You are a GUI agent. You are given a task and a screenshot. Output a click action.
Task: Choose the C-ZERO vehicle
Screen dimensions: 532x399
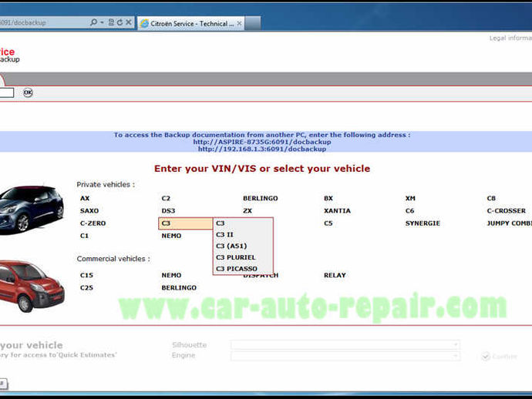(93, 223)
